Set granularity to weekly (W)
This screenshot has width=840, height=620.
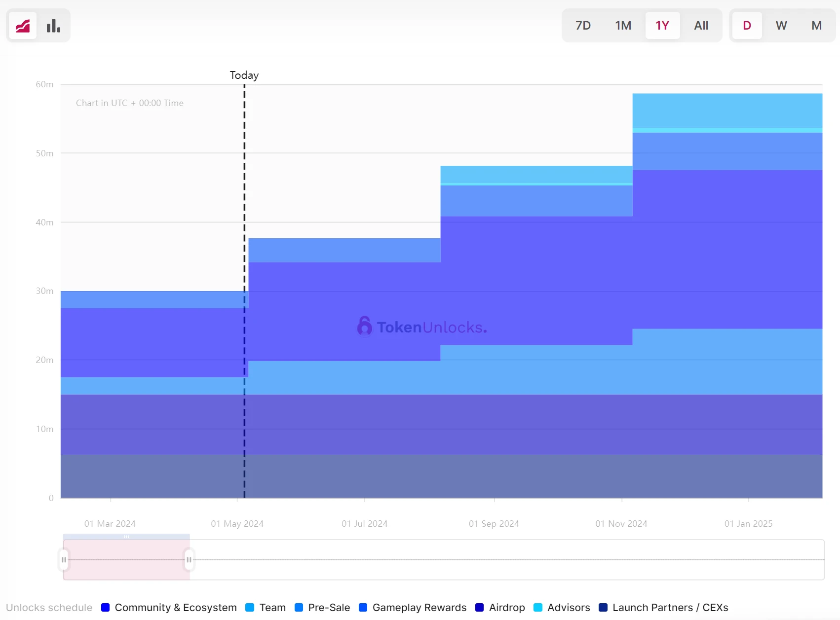[x=781, y=26]
